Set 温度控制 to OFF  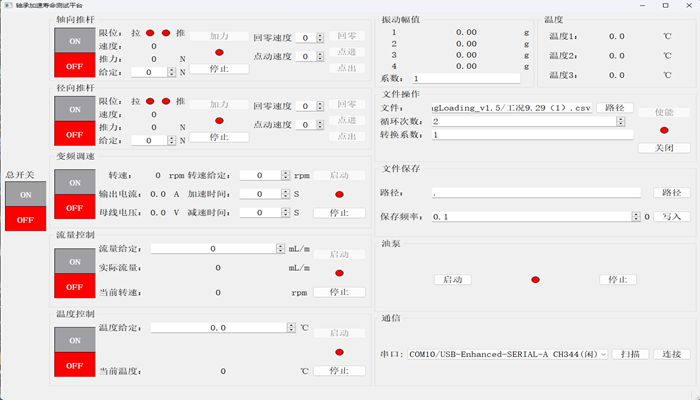point(75,365)
